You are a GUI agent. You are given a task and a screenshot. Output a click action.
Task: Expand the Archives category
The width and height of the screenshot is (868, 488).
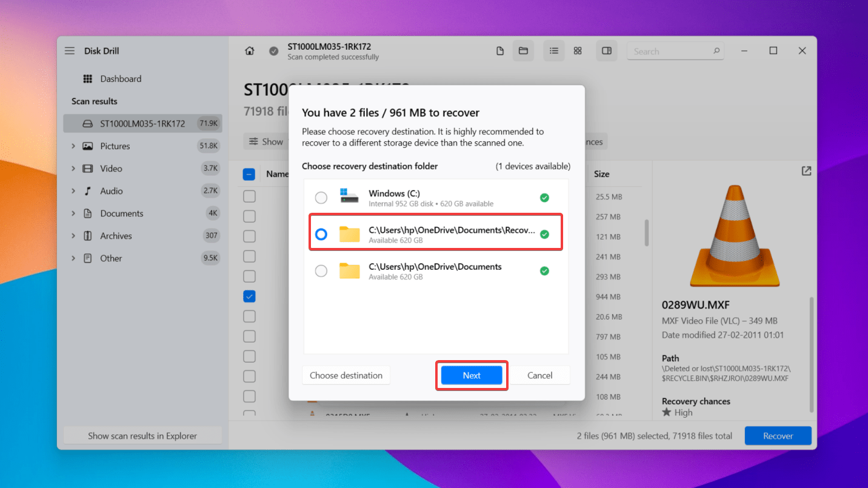coord(73,236)
